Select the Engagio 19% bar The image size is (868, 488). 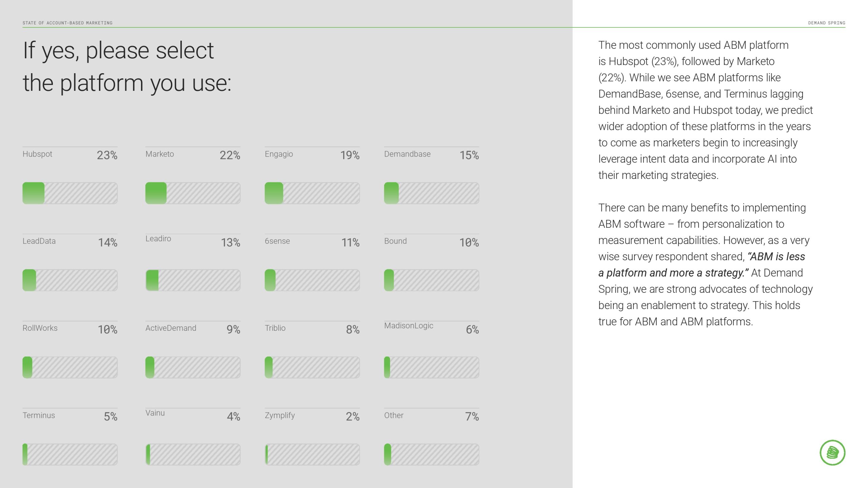(x=312, y=193)
